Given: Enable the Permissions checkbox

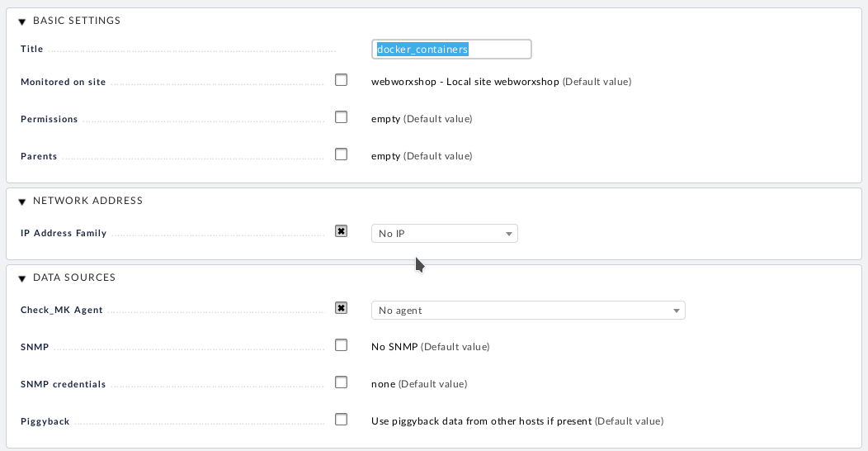Looking at the screenshot, I should click(x=341, y=117).
